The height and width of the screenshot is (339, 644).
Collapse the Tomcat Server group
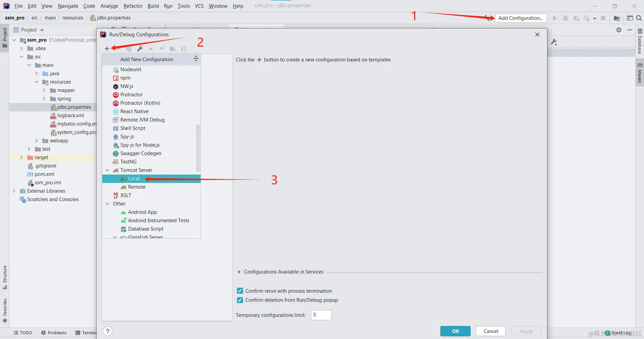(107, 170)
